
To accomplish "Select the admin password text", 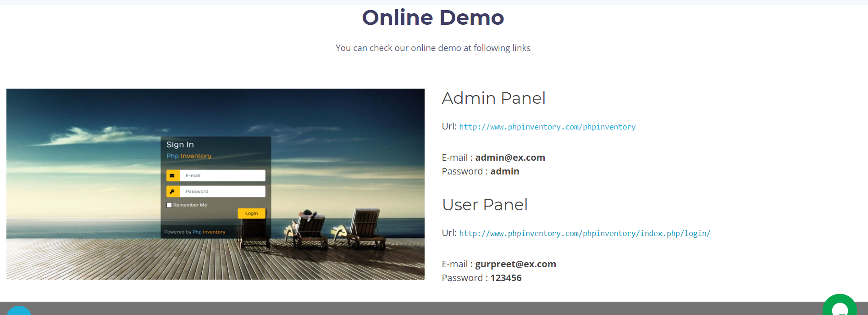I will coord(505,171).
